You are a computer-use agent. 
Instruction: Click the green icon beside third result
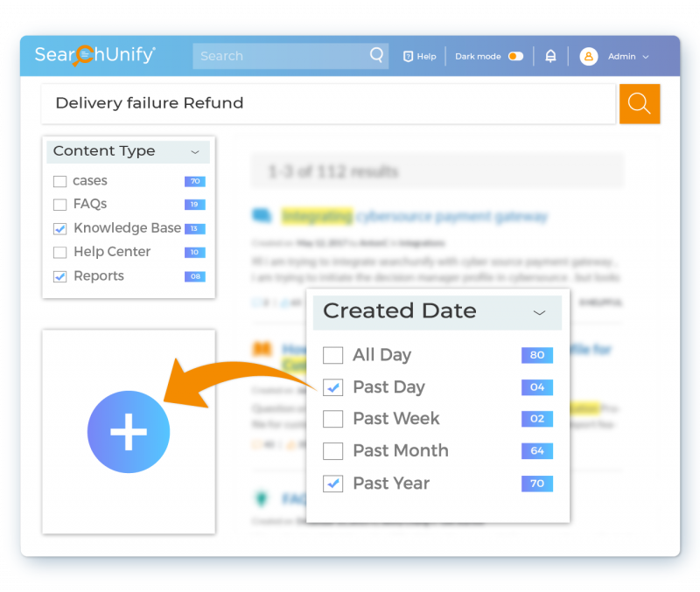(261, 498)
